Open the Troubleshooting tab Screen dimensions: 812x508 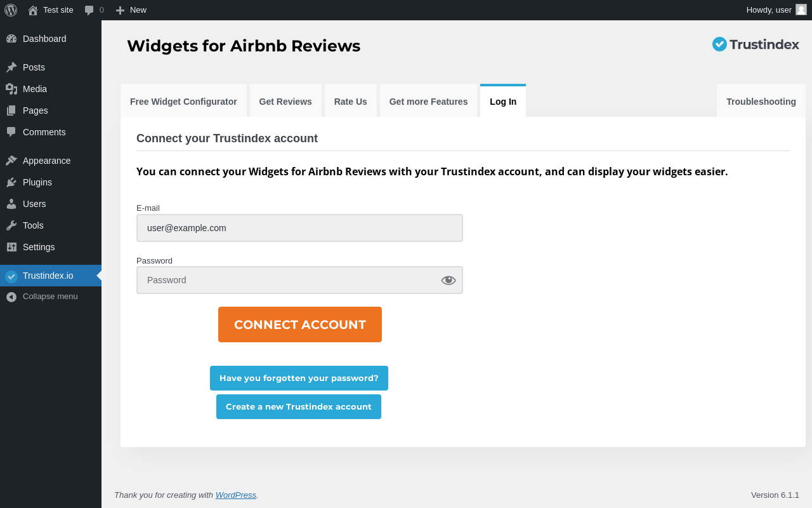761,101
